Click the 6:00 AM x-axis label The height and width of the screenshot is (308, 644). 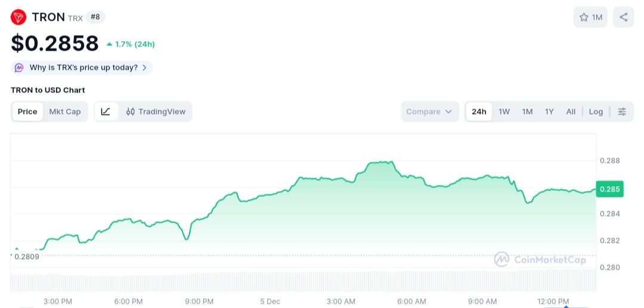coord(412,301)
